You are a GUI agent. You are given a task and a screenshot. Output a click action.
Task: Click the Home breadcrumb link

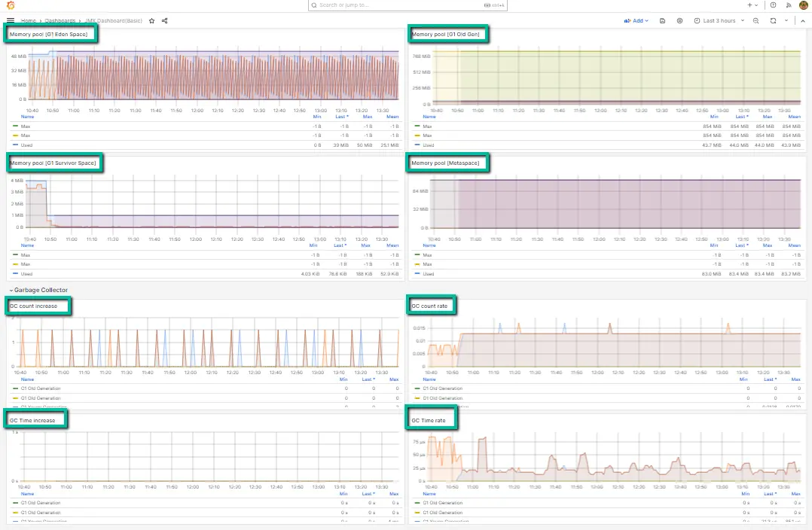[29, 21]
